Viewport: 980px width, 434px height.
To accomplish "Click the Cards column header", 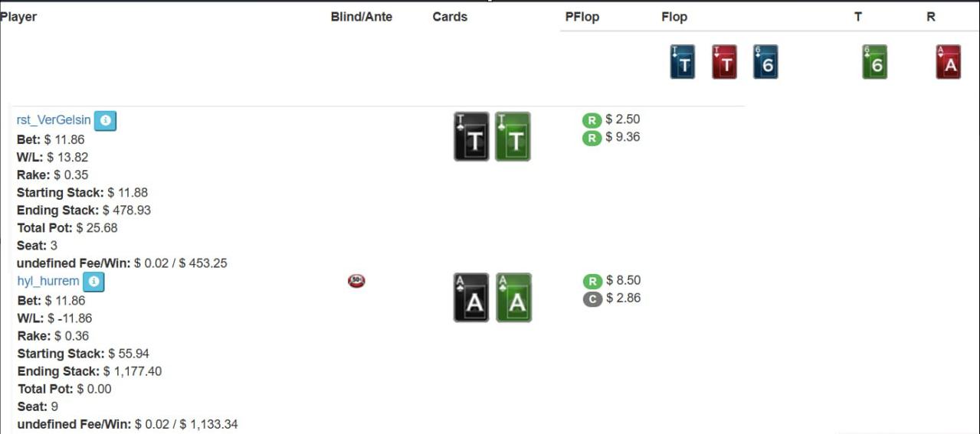I will click(450, 17).
